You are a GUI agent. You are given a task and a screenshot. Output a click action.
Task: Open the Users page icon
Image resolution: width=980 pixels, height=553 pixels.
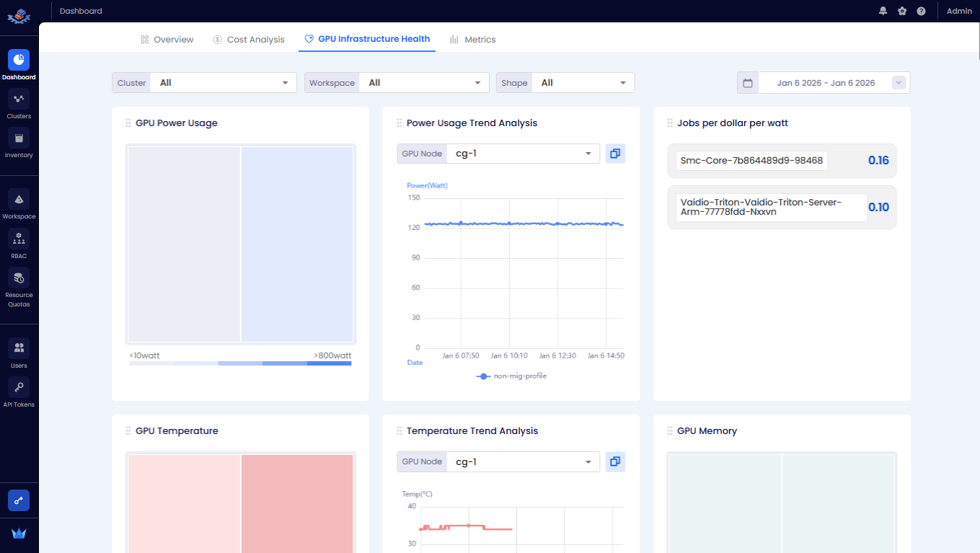click(19, 348)
